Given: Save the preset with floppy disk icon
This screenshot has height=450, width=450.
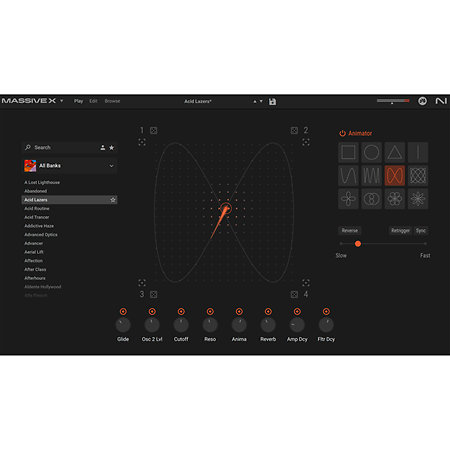Looking at the screenshot, I should pyautogui.click(x=272, y=102).
